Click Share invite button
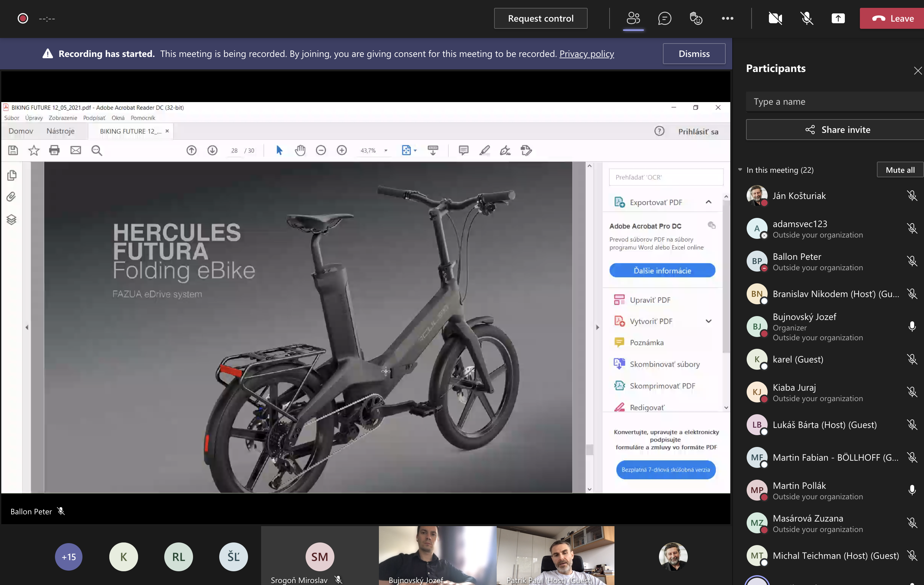Viewport: 924px width, 585px height. pos(835,130)
